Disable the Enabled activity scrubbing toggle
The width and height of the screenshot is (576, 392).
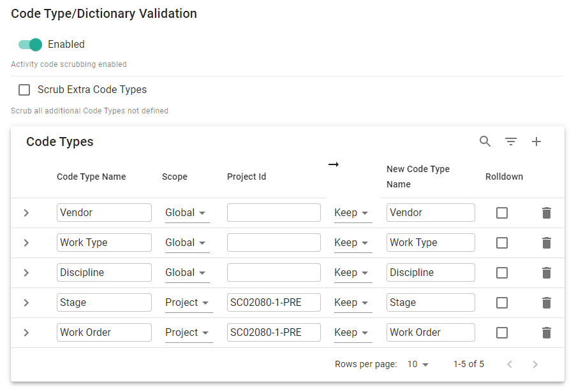30,45
